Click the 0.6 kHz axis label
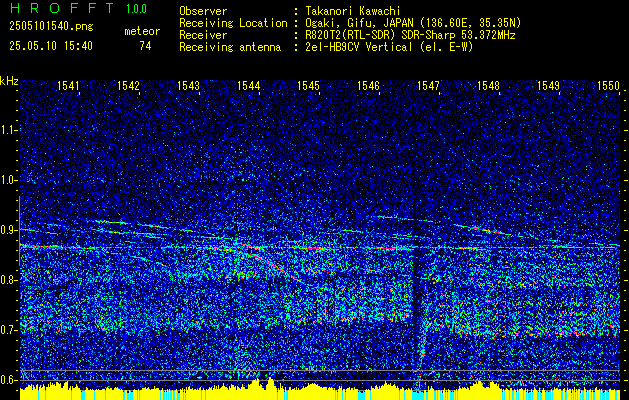Viewport: 629px width, 400px height. click(8, 380)
